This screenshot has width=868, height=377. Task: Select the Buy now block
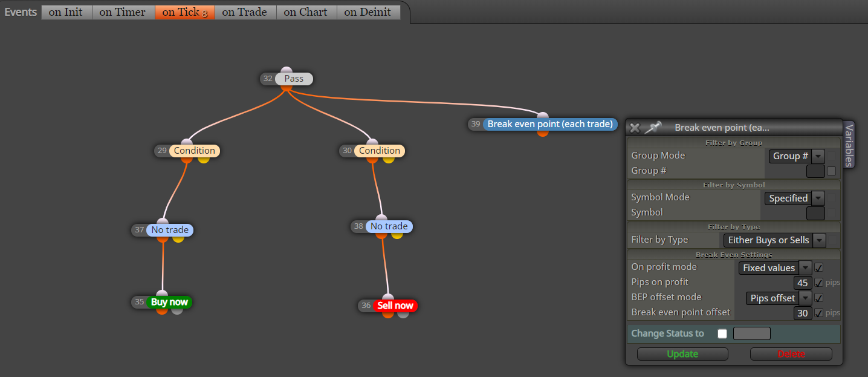169,302
